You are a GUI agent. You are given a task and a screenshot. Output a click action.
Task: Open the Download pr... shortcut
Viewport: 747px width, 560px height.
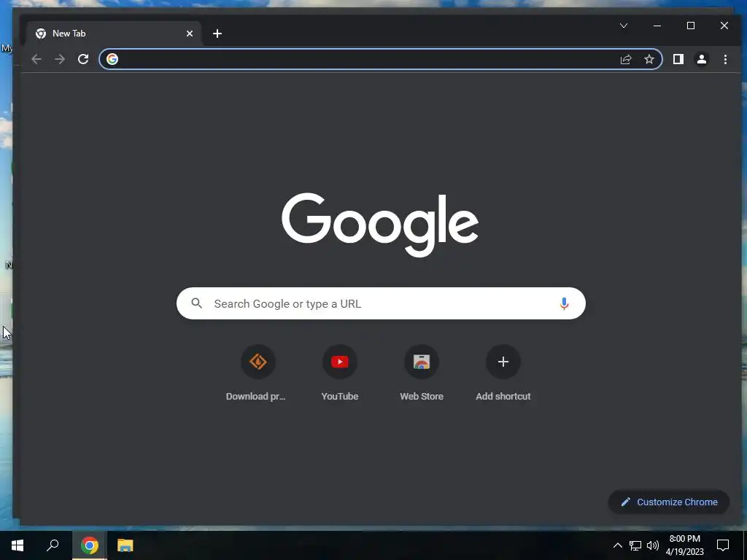(258, 373)
